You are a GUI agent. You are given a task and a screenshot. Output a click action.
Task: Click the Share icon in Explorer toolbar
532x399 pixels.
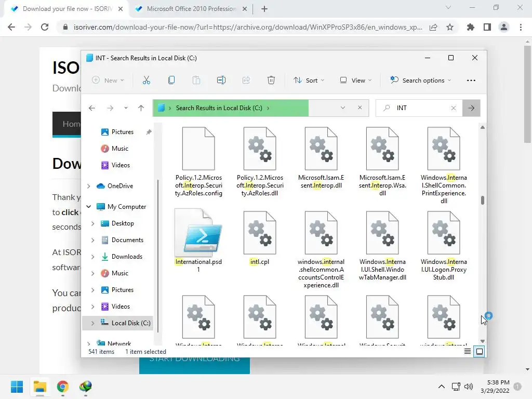(246, 81)
